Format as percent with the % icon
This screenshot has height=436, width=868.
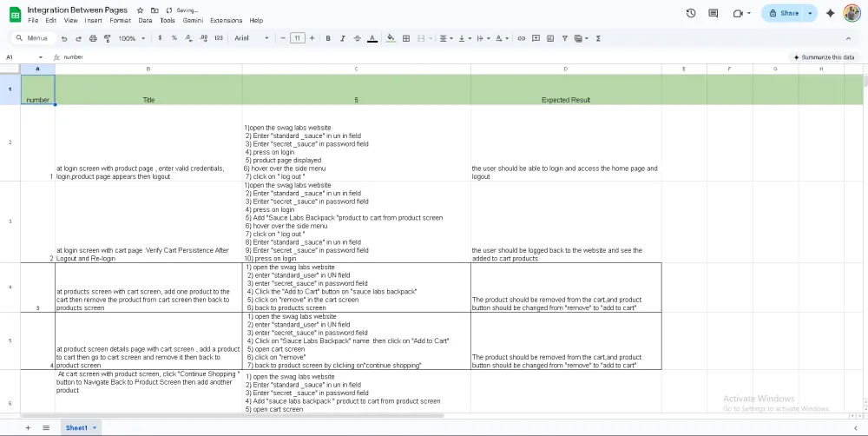pyautogui.click(x=174, y=38)
